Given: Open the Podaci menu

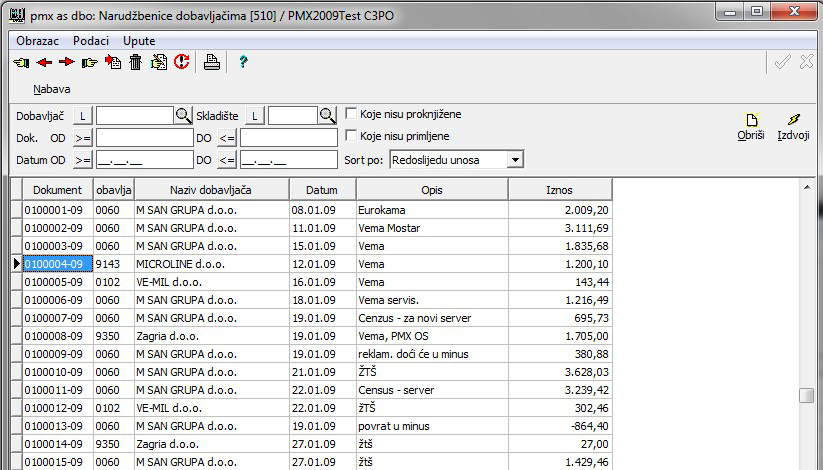Looking at the screenshot, I should (x=91, y=41).
